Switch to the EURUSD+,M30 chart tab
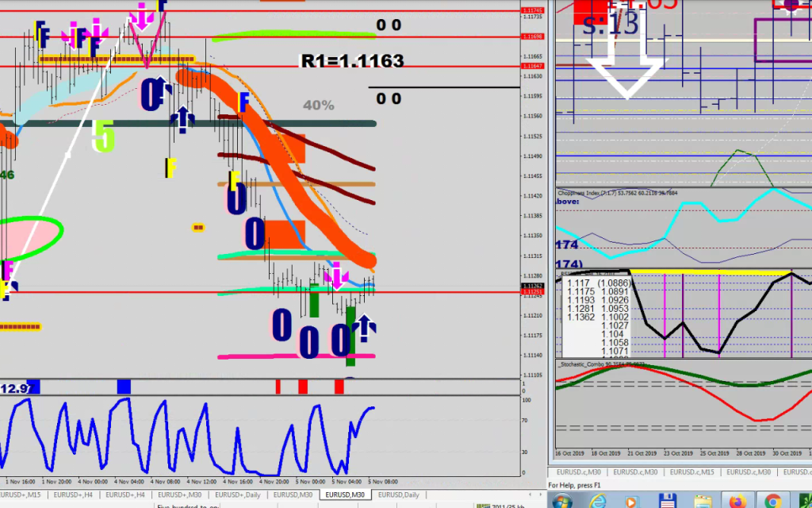The width and height of the screenshot is (812, 508). click(179, 495)
